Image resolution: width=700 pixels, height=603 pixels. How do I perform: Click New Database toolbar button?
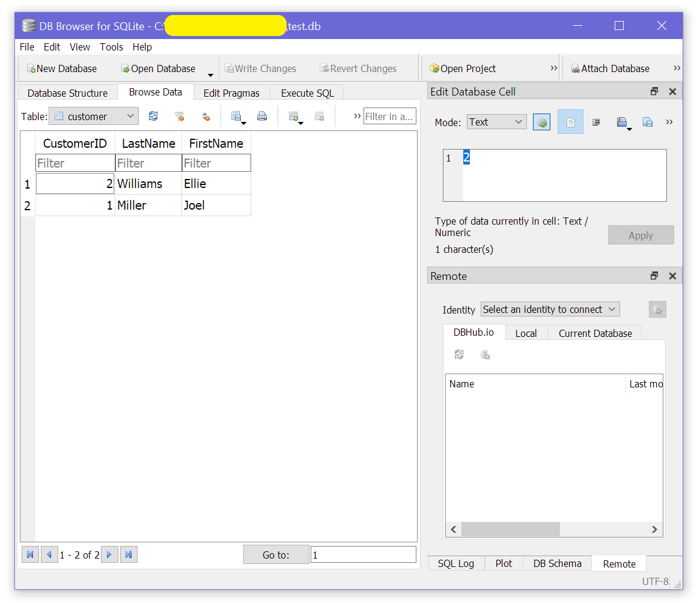coord(62,68)
